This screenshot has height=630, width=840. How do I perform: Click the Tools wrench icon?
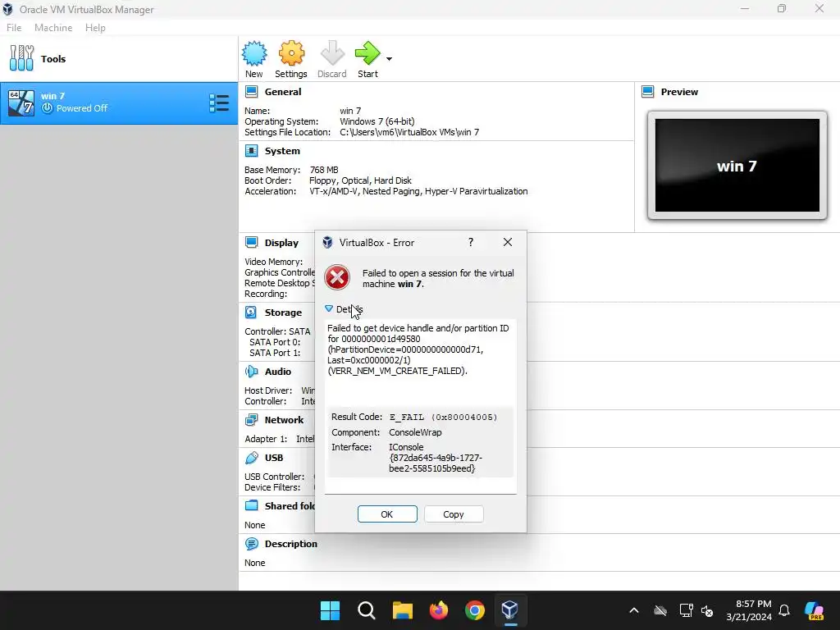coord(21,58)
